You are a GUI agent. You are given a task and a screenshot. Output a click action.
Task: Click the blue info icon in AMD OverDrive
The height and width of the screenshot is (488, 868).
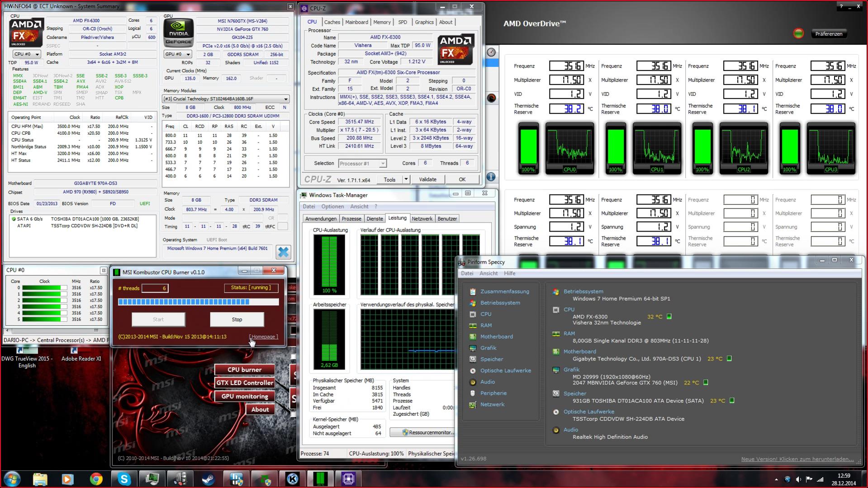pyautogui.click(x=491, y=177)
